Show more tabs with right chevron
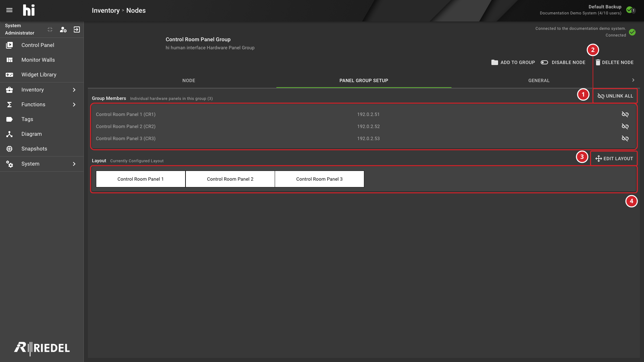Image resolution: width=644 pixels, height=362 pixels. click(x=633, y=80)
